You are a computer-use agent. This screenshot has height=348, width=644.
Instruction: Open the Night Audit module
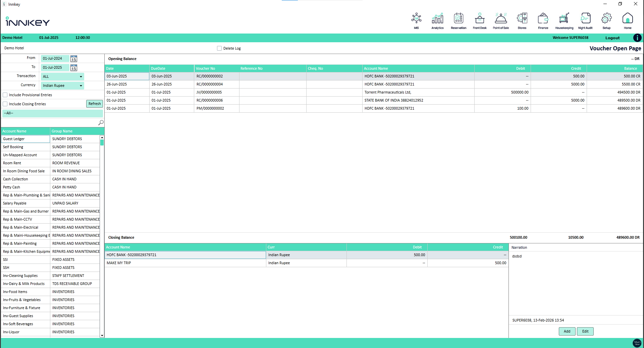coord(585,21)
